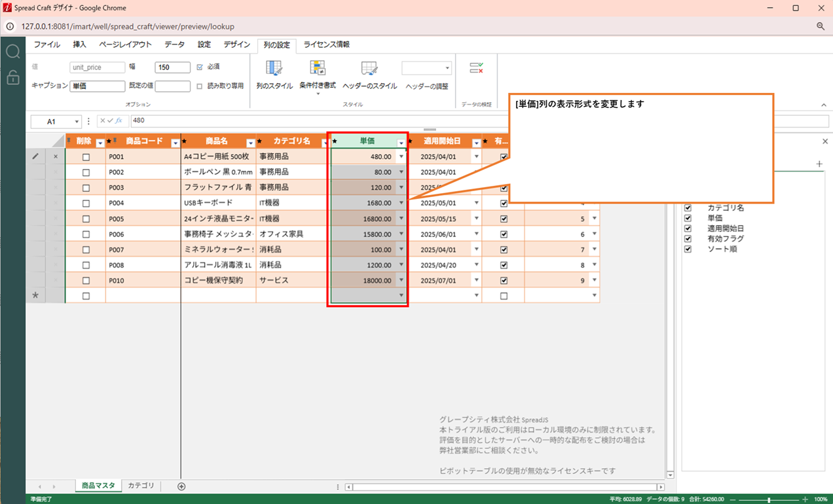
Task: Open the ヘッダーの調整 dropdown
Action: [427, 68]
